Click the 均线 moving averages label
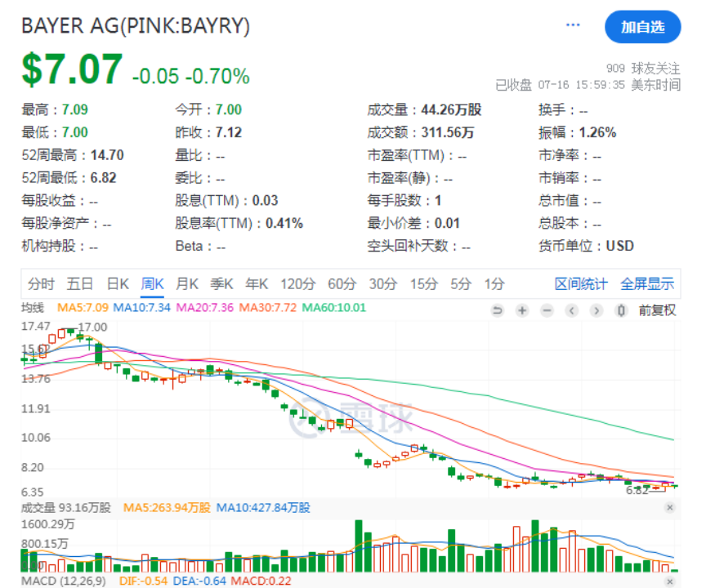Screen dimensions: 706x588 point(33,308)
